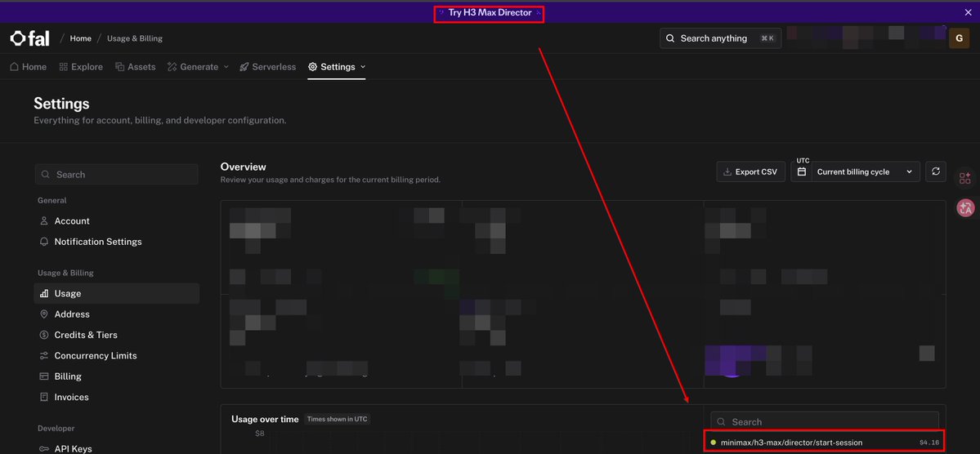
Task: Click the fal logo
Action: point(30,38)
